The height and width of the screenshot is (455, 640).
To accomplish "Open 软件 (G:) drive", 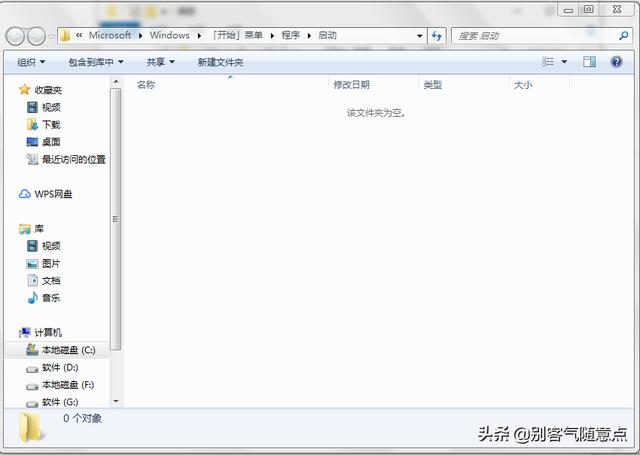I will [52, 402].
